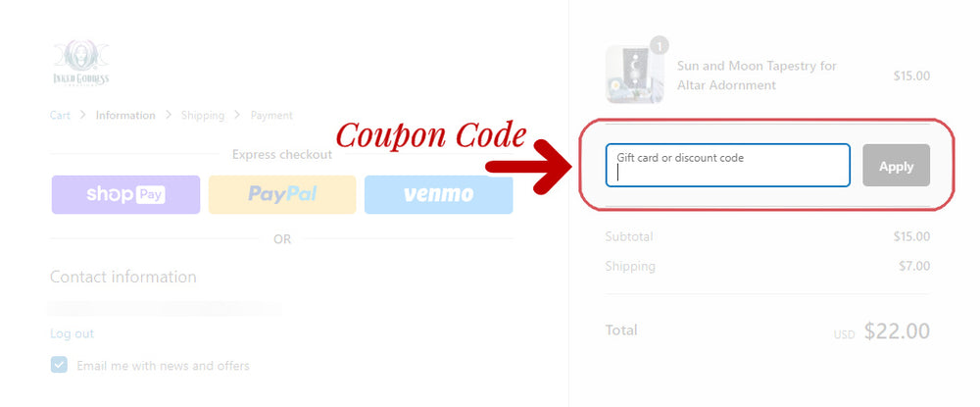This screenshot has width=980, height=407.
Task: Uncheck Email me with news and offers
Action: [x=59, y=365]
